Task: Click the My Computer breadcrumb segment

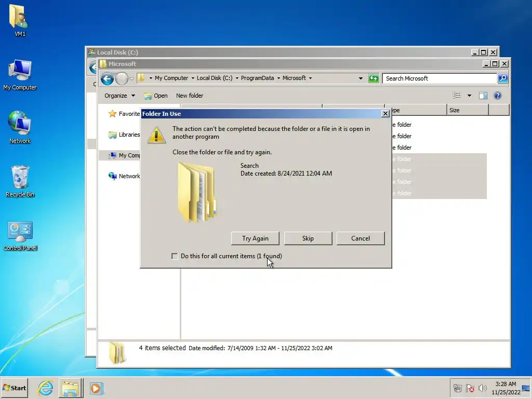Action: 171,78
